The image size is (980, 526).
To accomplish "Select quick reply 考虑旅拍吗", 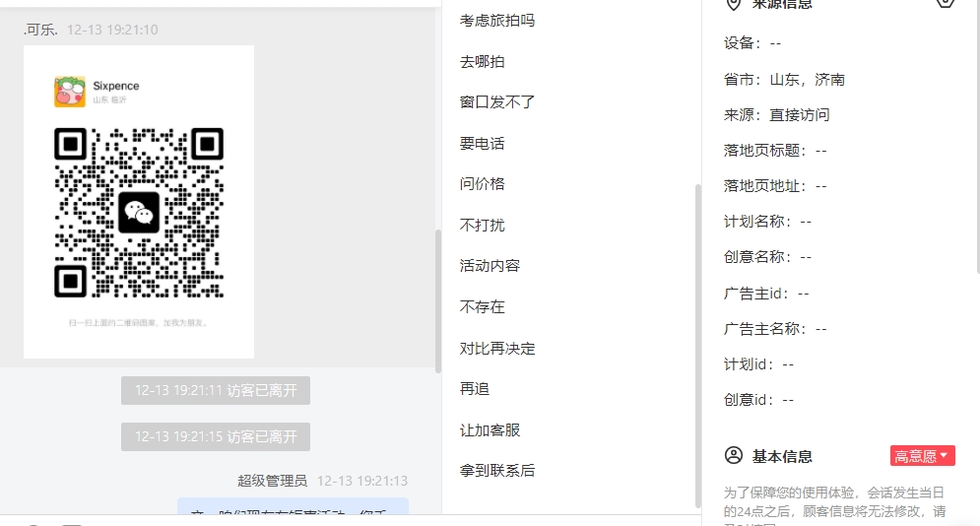I will point(496,21).
